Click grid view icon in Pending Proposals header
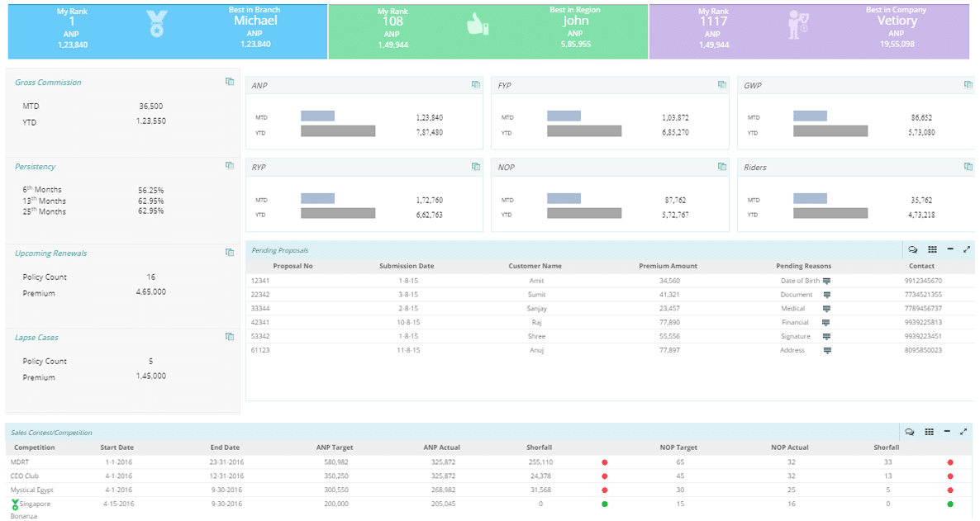 coord(932,249)
